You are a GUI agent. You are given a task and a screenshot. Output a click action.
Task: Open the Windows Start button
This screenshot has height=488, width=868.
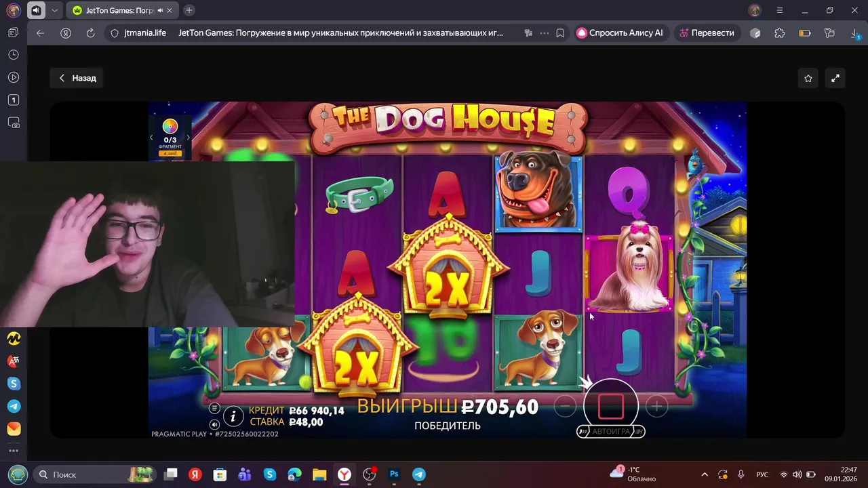click(18, 474)
